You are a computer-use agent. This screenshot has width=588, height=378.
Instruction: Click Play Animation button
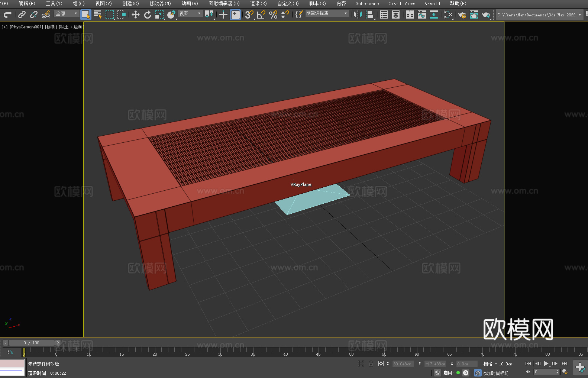[x=546, y=364]
